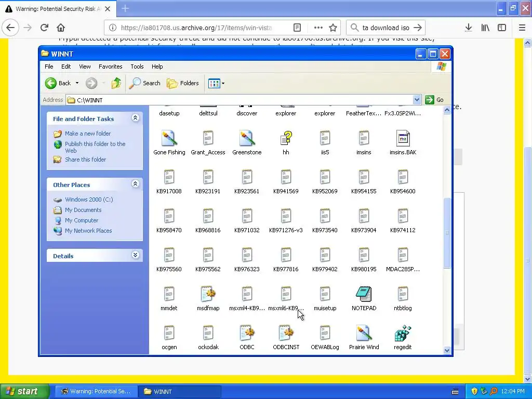Toggle Reader View in the browser URL bar

pos(297,28)
